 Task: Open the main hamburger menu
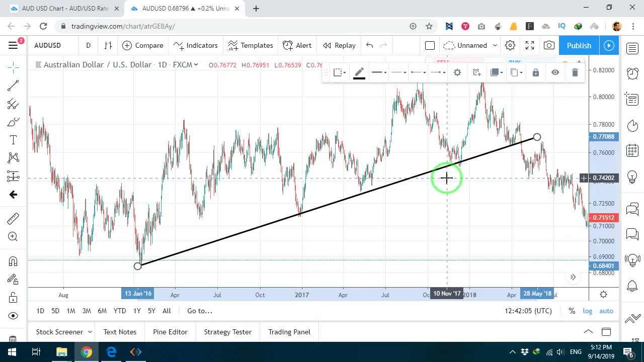(x=13, y=45)
